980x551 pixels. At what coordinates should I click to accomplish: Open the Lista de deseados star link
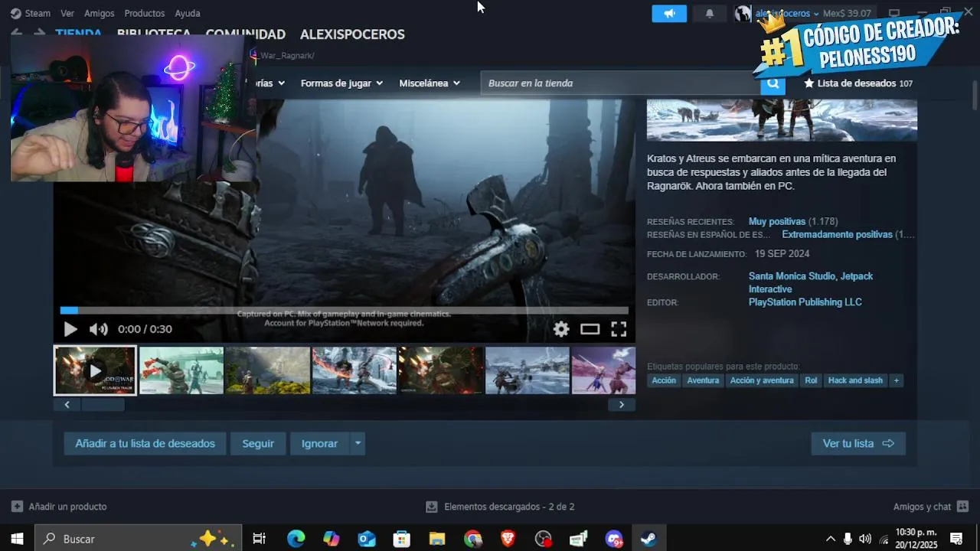click(858, 83)
